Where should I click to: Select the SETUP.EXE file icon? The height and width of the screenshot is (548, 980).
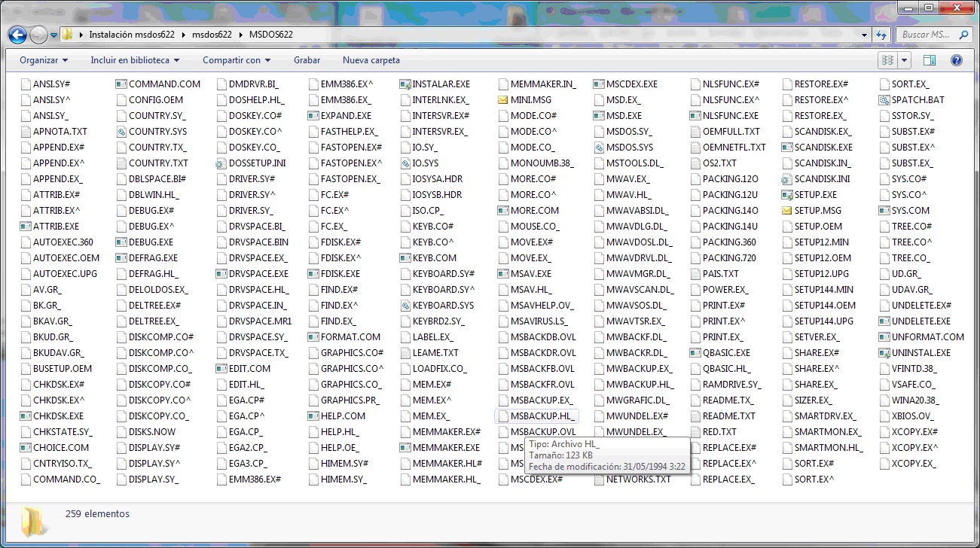pos(787,195)
